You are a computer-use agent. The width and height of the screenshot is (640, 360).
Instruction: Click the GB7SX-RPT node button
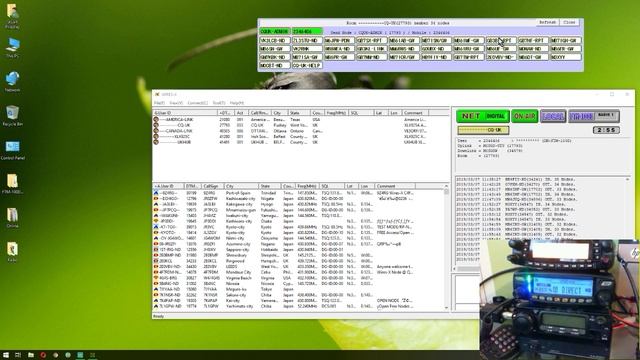371,40
